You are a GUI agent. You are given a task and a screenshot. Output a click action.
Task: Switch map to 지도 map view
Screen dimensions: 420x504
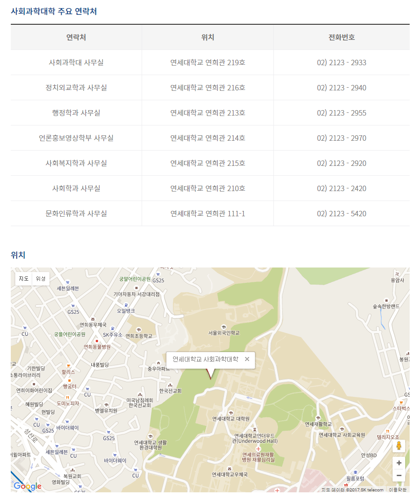23,279
